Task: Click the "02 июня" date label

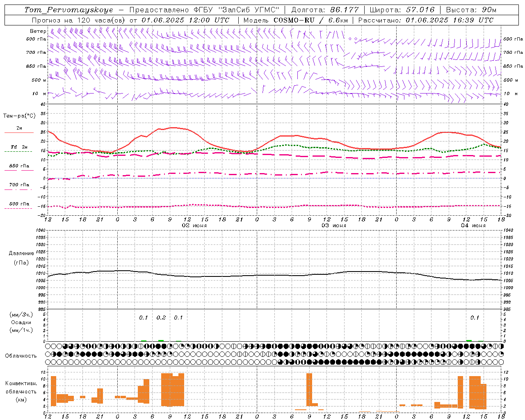Action: [194, 226]
